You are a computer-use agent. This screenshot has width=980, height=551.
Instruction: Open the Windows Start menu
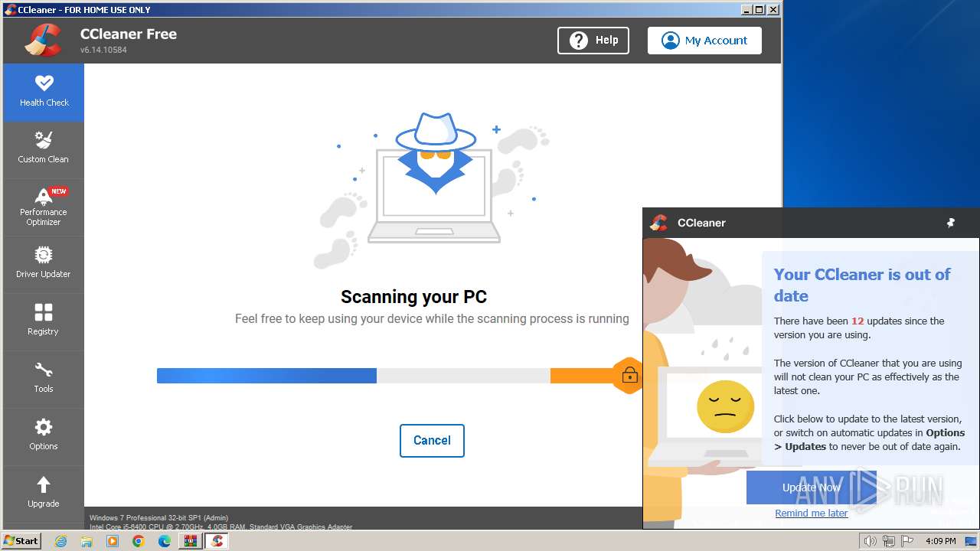tap(21, 541)
